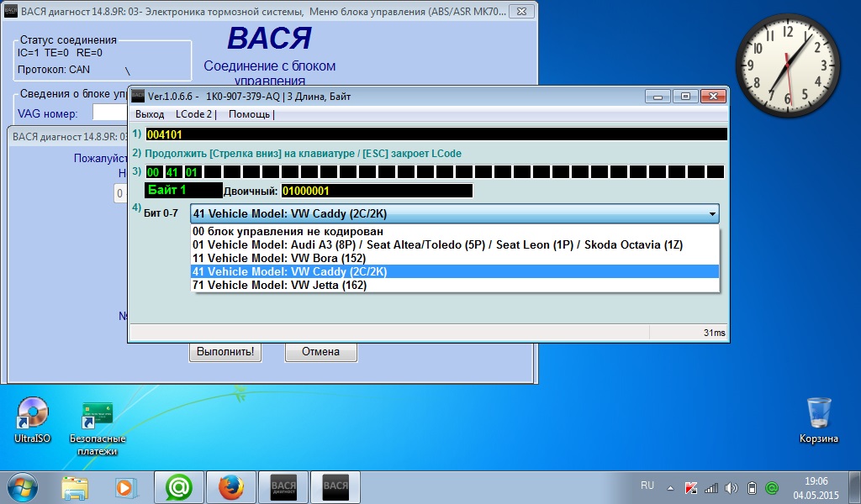Open the Корзина recycle bin icon
The height and width of the screenshot is (504, 861).
click(819, 420)
